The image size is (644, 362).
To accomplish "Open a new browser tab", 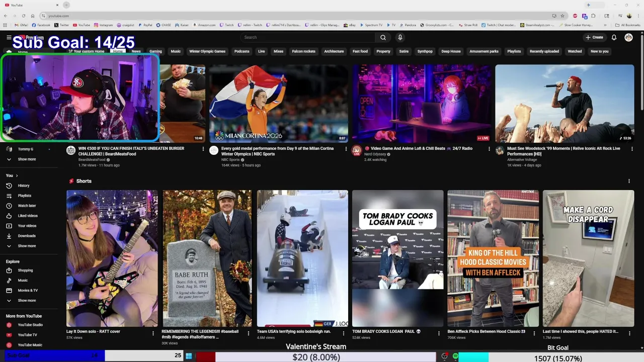I will 66,5.
